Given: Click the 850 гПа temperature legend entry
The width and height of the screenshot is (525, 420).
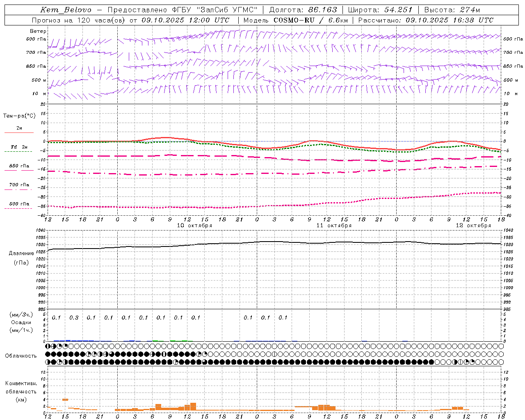Looking at the screenshot, I should pyautogui.click(x=19, y=166).
